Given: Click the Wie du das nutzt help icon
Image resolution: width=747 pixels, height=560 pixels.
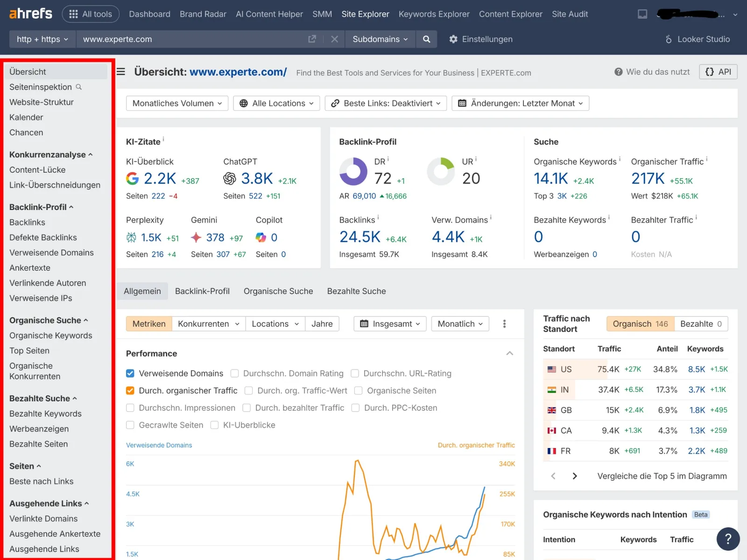Looking at the screenshot, I should 618,72.
